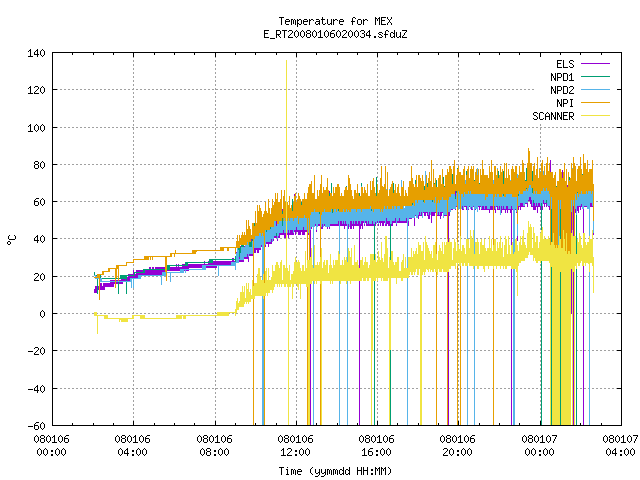Click the 20 y-axis tick label

pos(39,277)
